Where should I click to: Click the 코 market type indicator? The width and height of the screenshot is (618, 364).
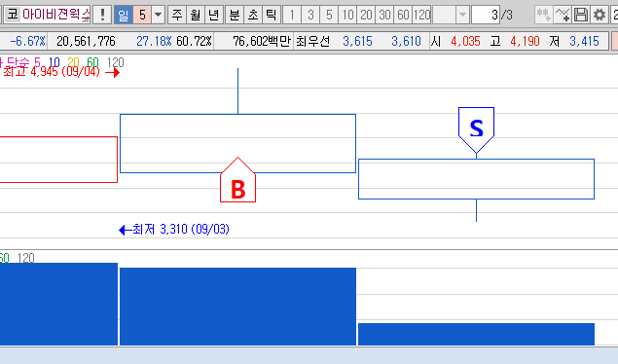click(x=13, y=15)
